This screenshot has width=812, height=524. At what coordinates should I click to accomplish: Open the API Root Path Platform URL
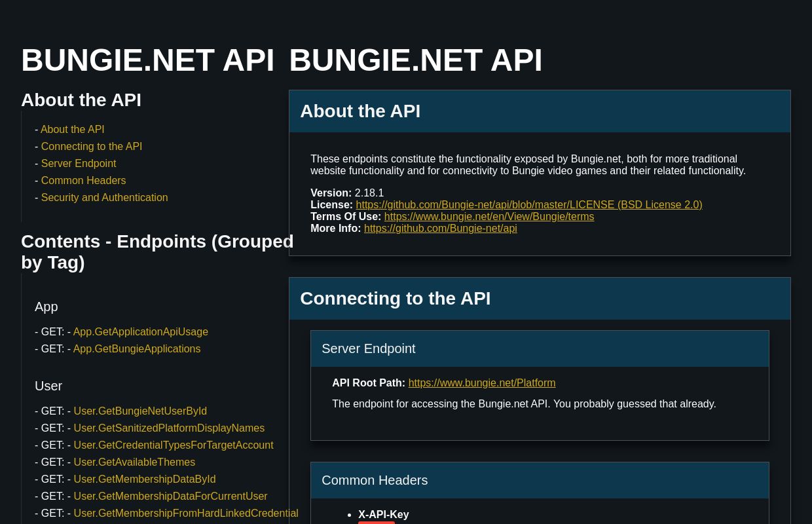pos(482,383)
